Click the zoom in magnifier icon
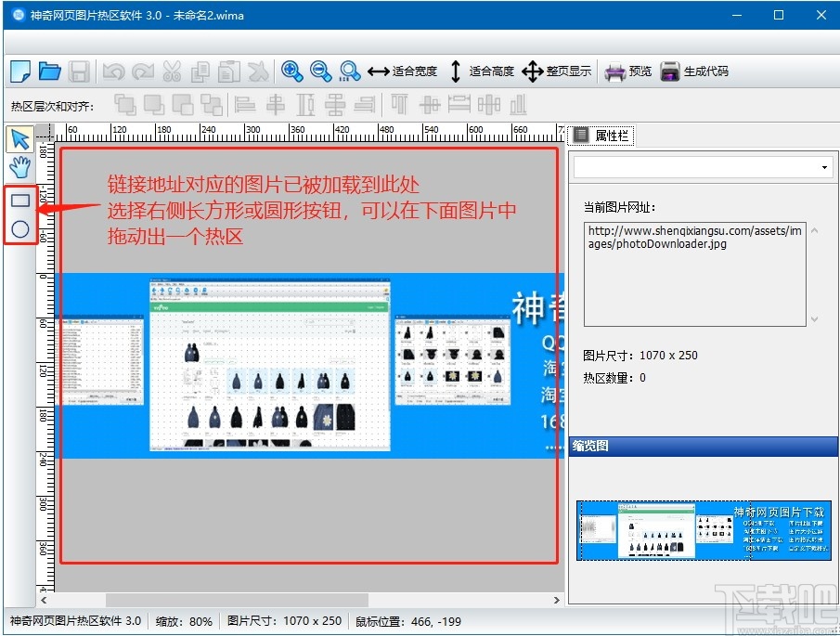This screenshot has width=840, height=636. (x=292, y=71)
